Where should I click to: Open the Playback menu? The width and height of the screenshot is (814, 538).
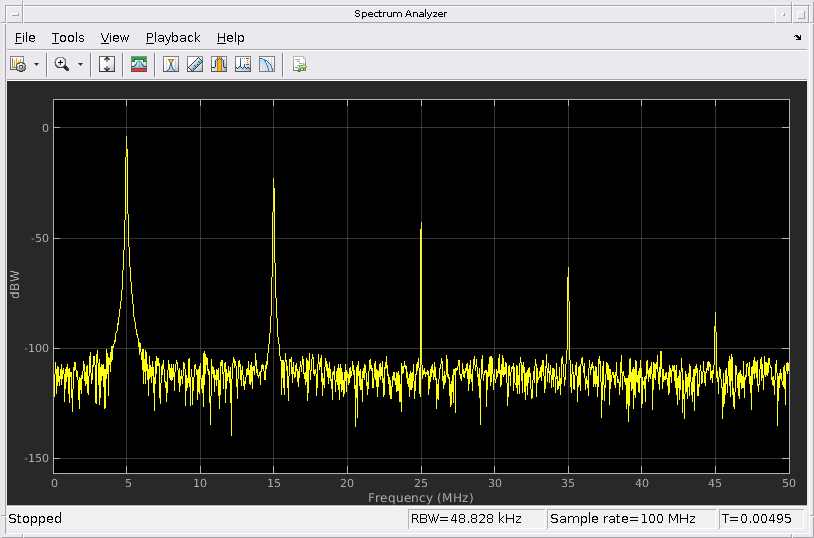173,38
